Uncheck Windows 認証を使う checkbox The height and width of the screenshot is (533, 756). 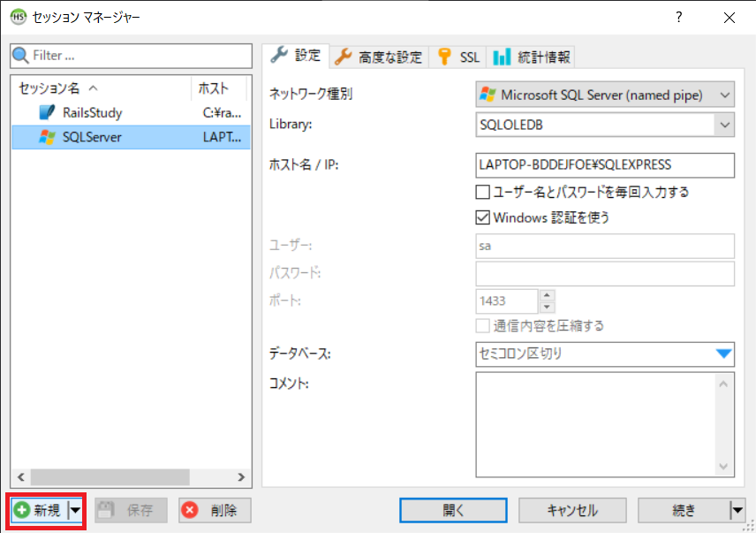[x=482, y=217]
